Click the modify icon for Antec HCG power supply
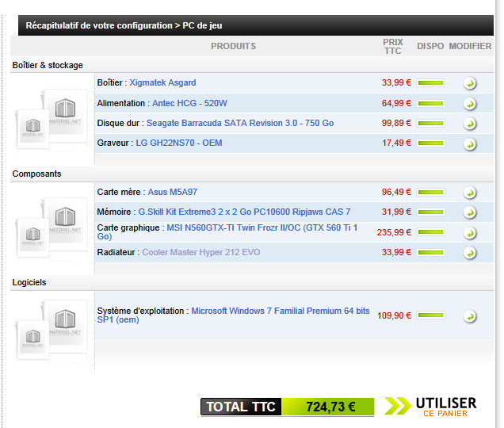The width and height of the screenshot is (504, 428). coord(470,104)
